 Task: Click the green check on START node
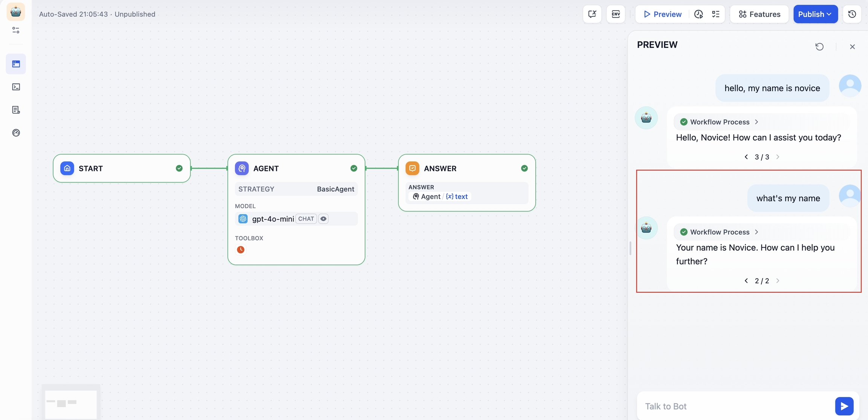click(179, 168)
